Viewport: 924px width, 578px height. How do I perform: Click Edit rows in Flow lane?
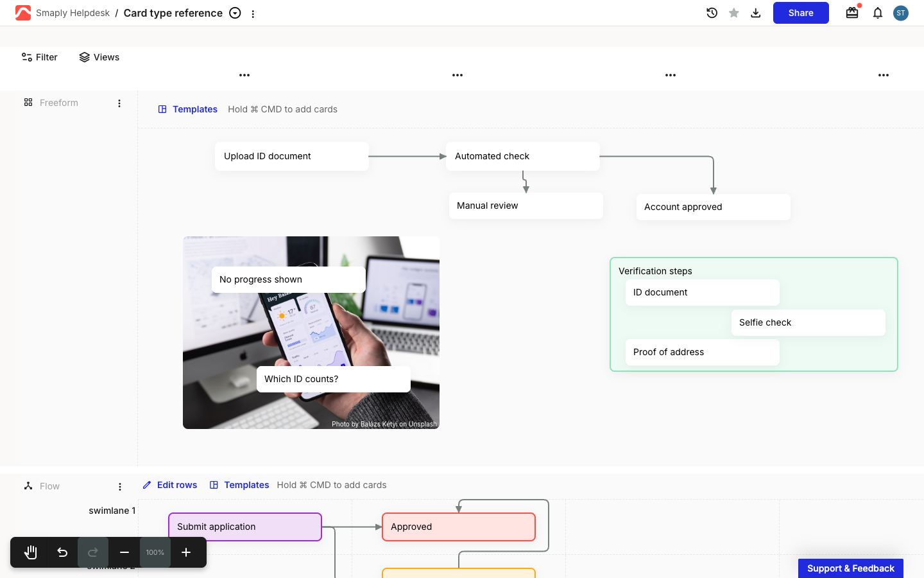pos(170,485)
